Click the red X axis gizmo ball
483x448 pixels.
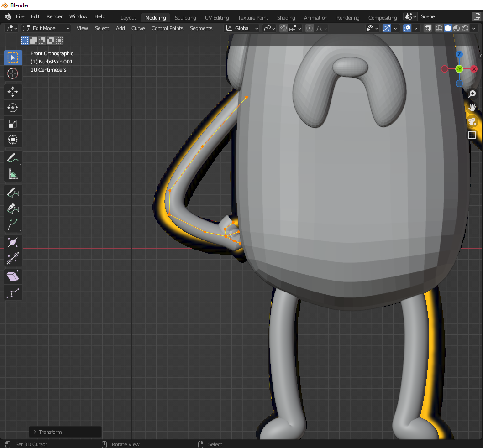[474, 69]
